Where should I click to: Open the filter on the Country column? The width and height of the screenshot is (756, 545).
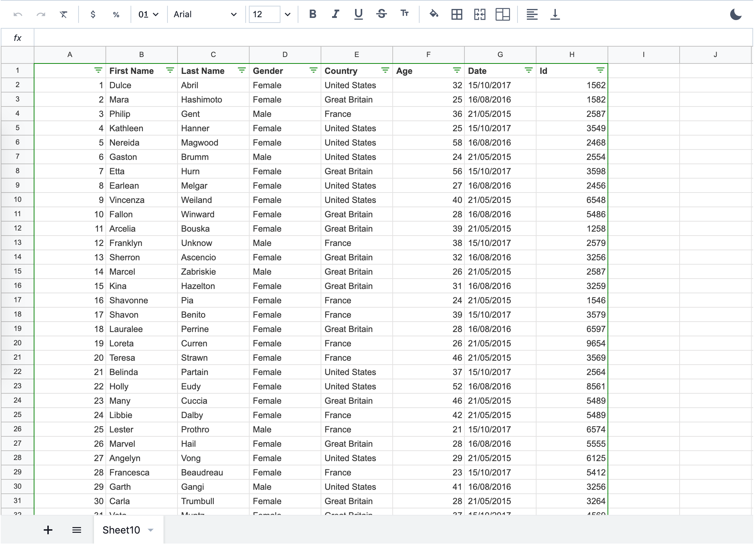coord(385,71)
